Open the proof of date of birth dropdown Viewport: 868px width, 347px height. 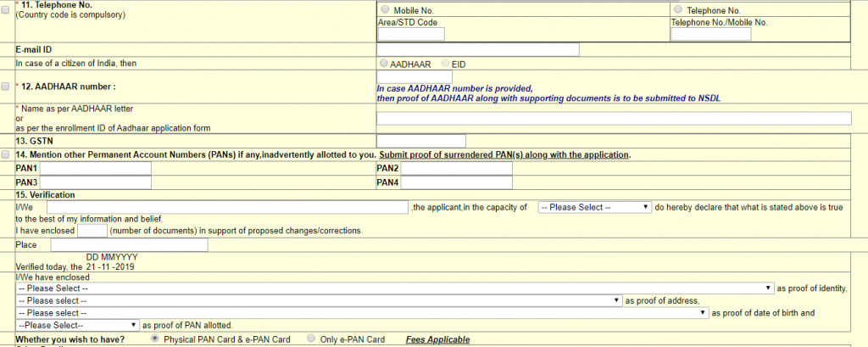pos(362,312)
